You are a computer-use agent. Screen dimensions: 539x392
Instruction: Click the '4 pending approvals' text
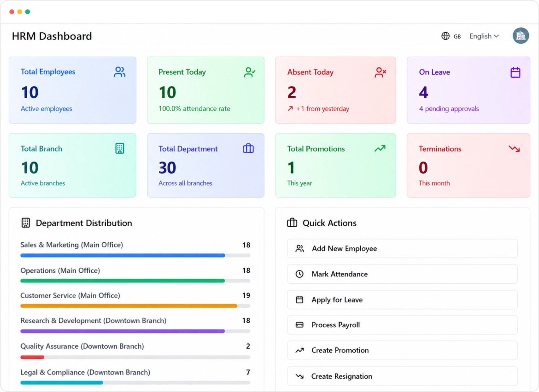click(x=449, y=109)
